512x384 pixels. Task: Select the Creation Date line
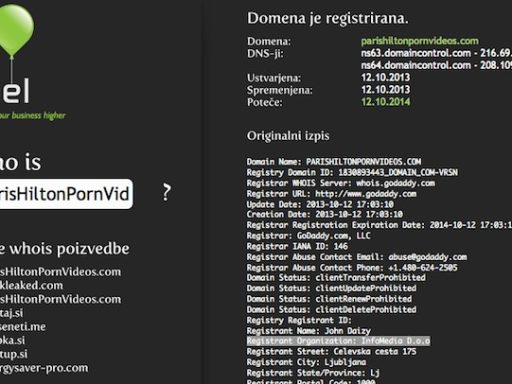[325, 214]
